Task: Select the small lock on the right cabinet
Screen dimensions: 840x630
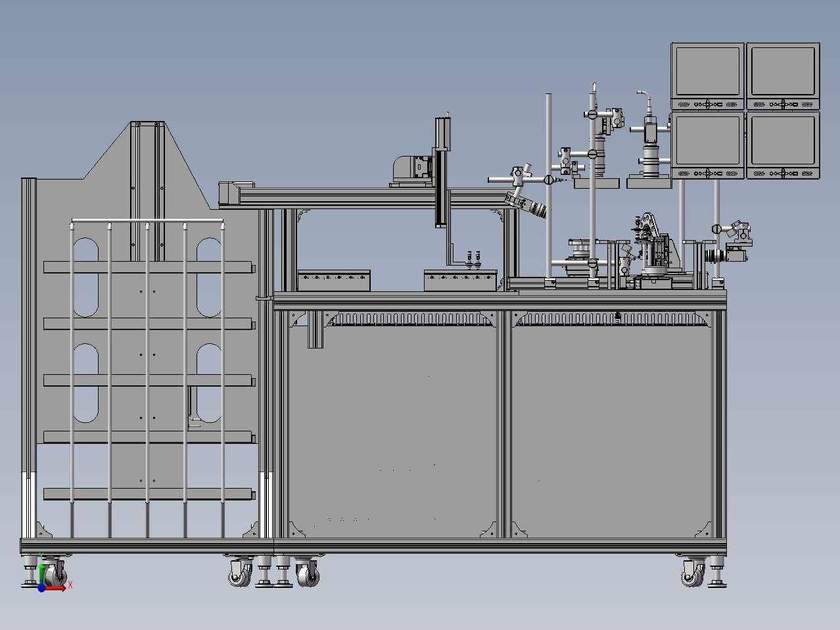Action: tap(618, 316)
